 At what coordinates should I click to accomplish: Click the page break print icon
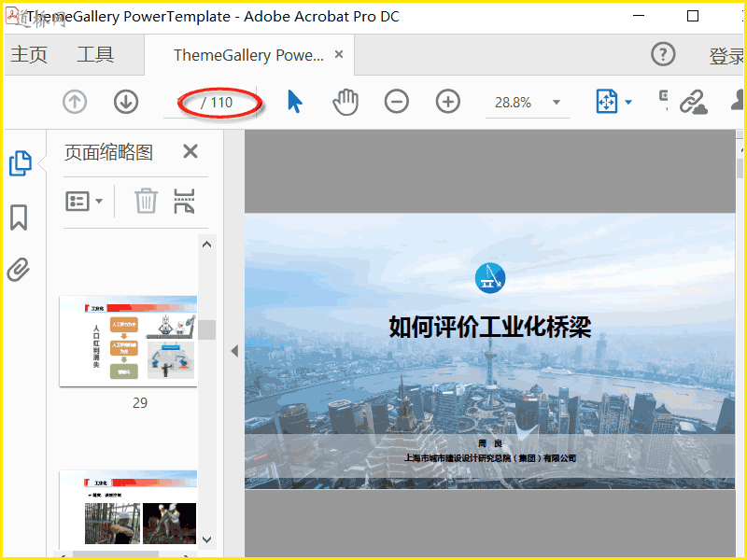184,201
